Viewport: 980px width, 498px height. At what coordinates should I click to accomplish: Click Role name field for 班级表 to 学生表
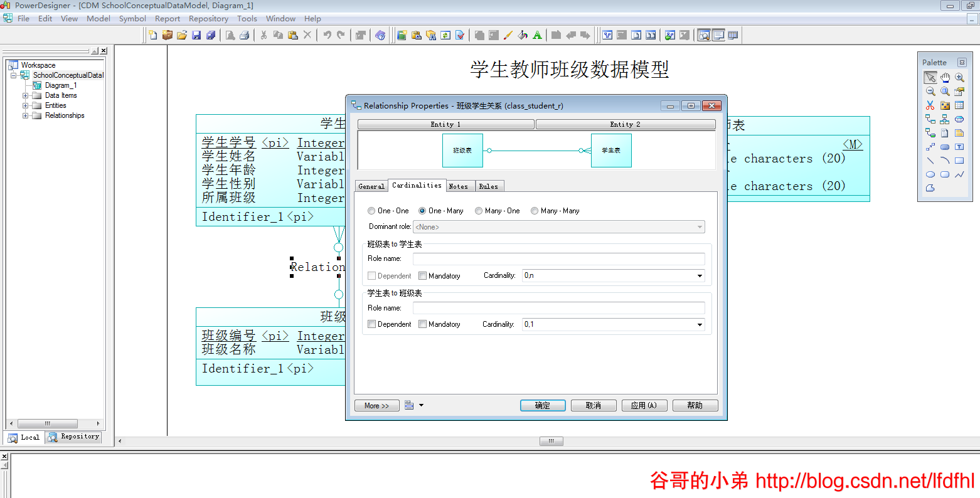point(558,258)
